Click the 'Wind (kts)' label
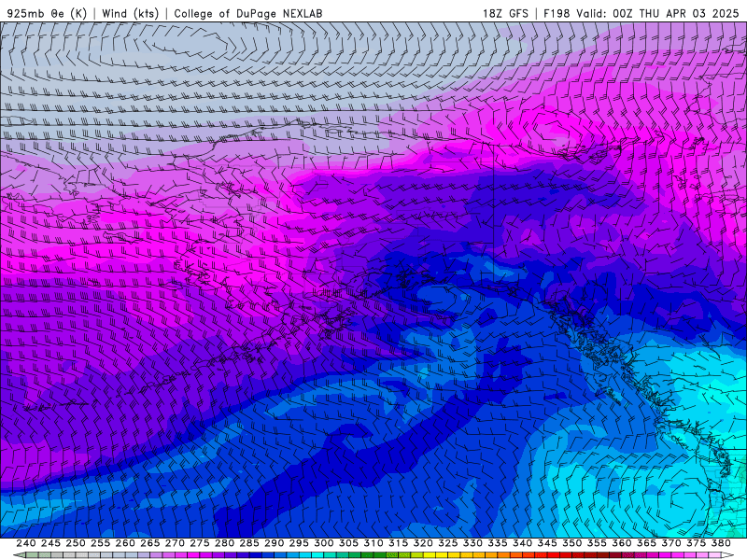747x560 pixels. coord(130,13)
